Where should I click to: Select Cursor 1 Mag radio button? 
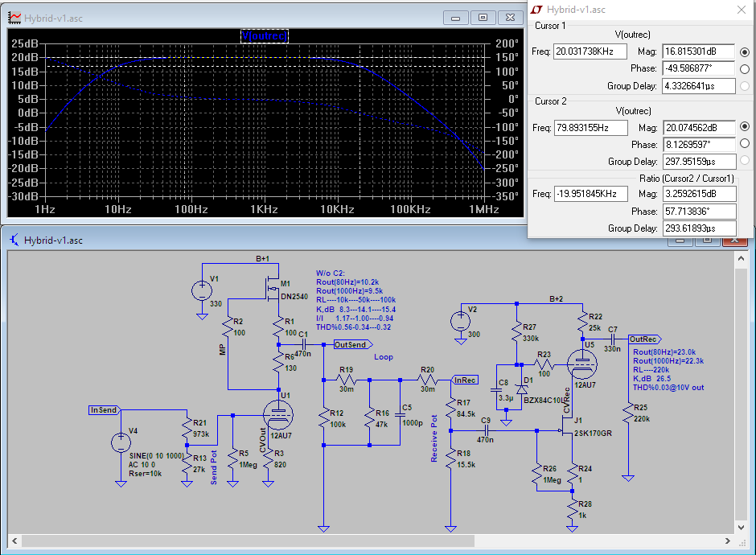point(744,52)
